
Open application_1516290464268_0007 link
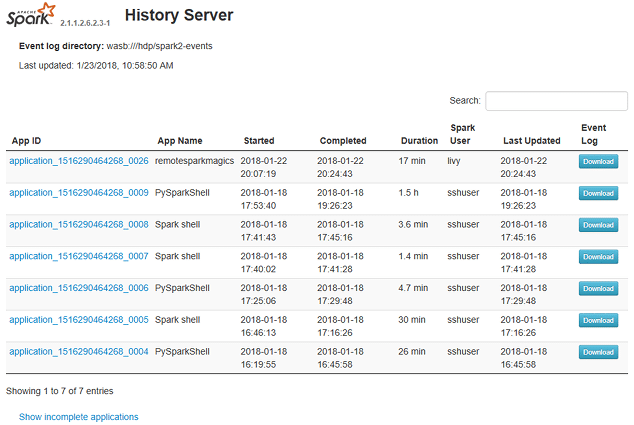tap(79, 256)
